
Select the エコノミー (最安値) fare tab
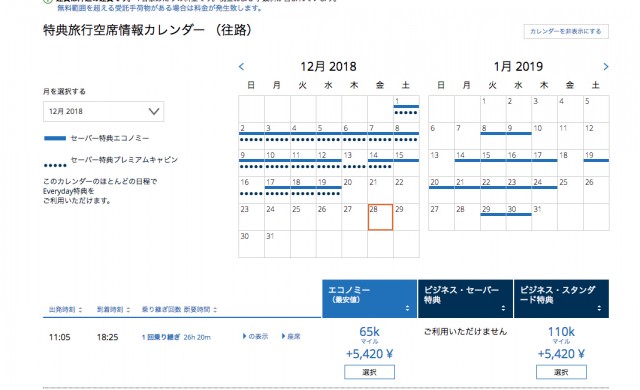pyautogui.click(x=369, y=299)
